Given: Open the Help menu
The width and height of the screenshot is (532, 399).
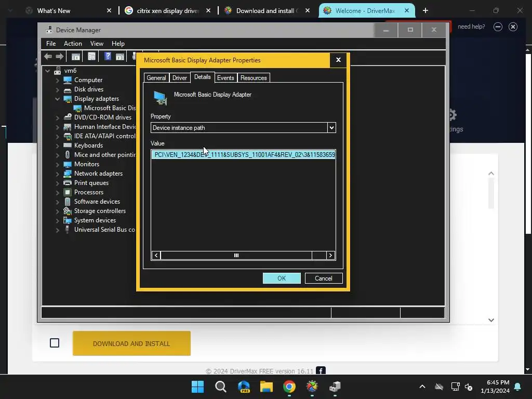Looking at the screenshot, I should pos(118,44).
